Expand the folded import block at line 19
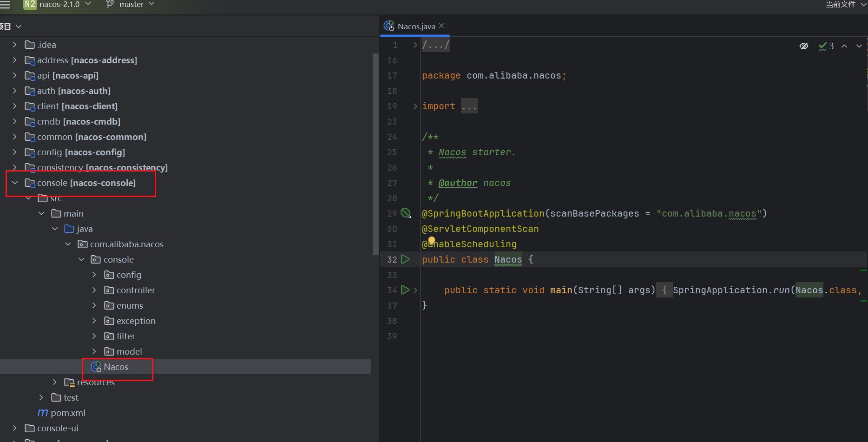Image resolution: width=868 pixels, height=442 pixels. click(x=415, y=106)
